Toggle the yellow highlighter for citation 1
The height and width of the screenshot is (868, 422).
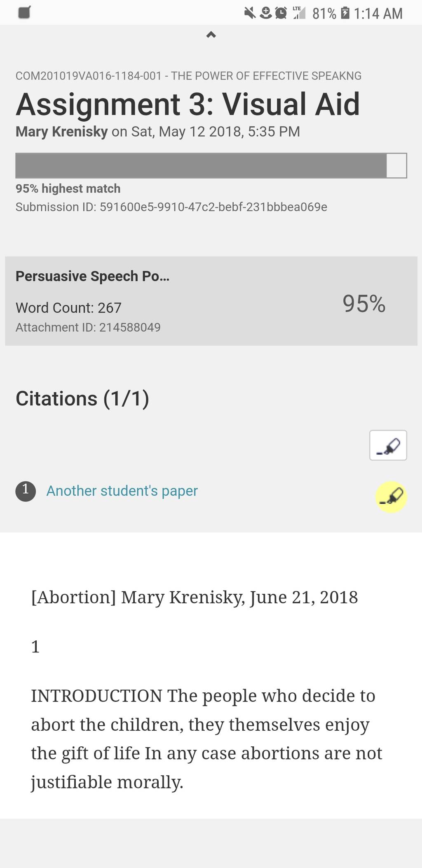click(x=391, y=497)
